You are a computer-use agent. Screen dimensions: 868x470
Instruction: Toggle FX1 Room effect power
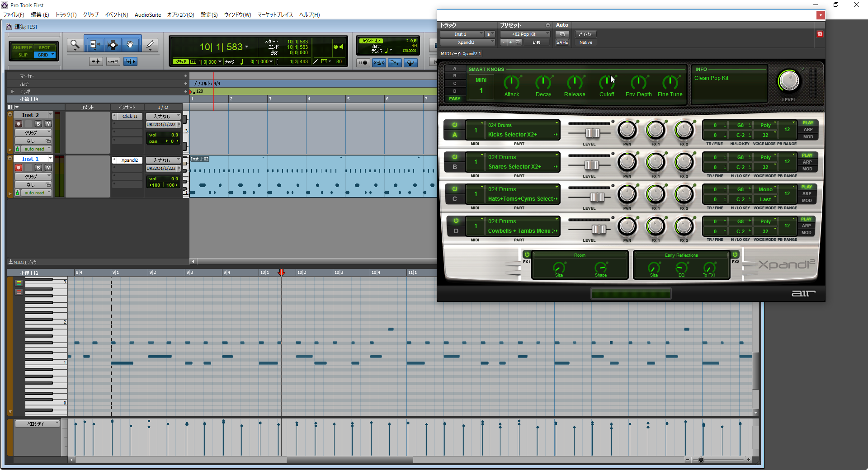[527, 254]
